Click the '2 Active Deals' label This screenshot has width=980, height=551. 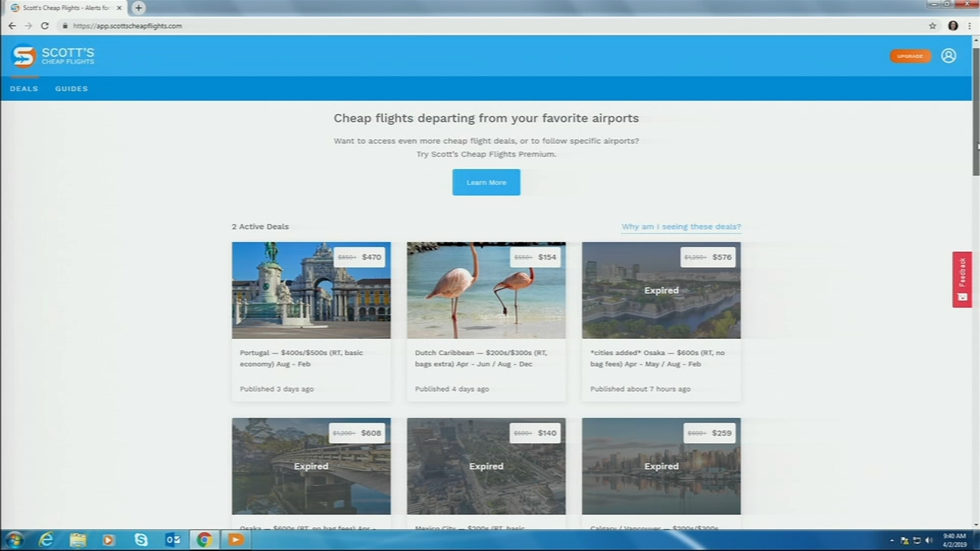[x=260, y=227]
